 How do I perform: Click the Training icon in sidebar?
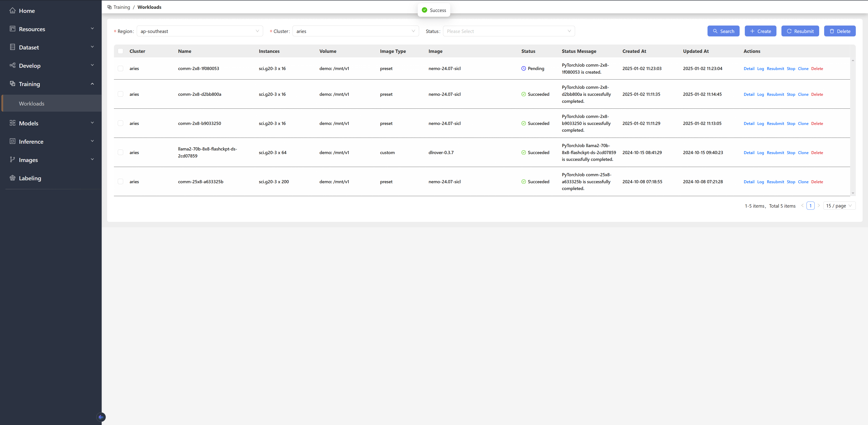(12, 84)
